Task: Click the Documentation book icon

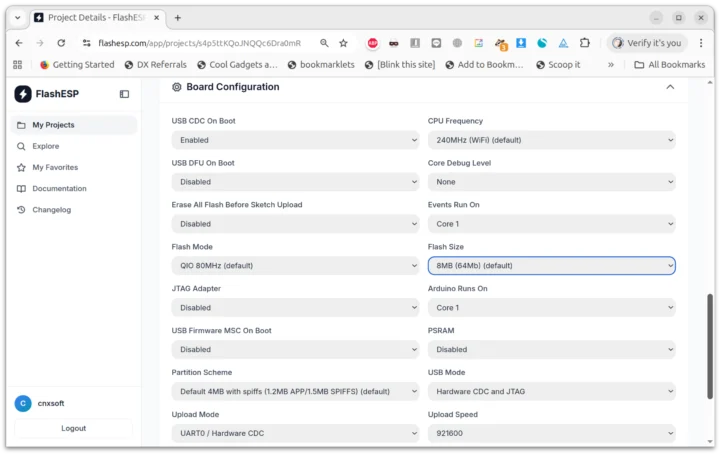Action: (x=22, y=188)
